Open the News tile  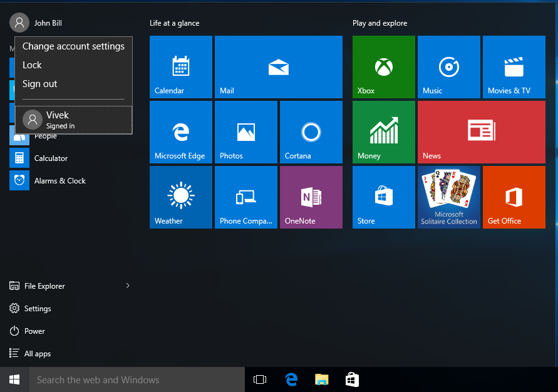[x=482, y=132]
